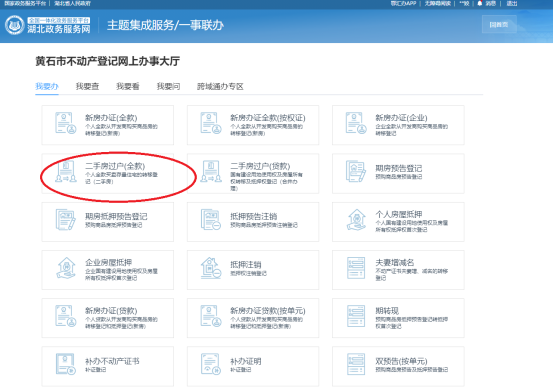Click the 二手房过户(全款) transfer icon
Screen dimensions: 554x389
tap(66, 171)
